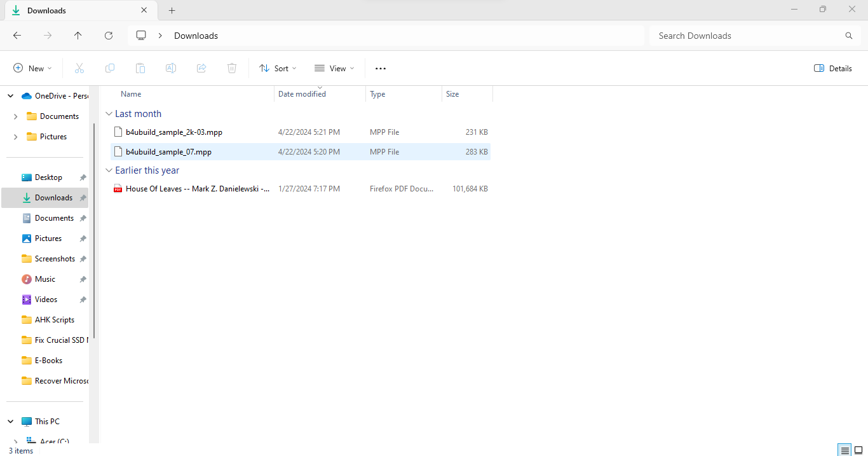Switch to large thumbnails view icon
The width and height of the screenshot is (868, 456).
click(x=858, y=450)
